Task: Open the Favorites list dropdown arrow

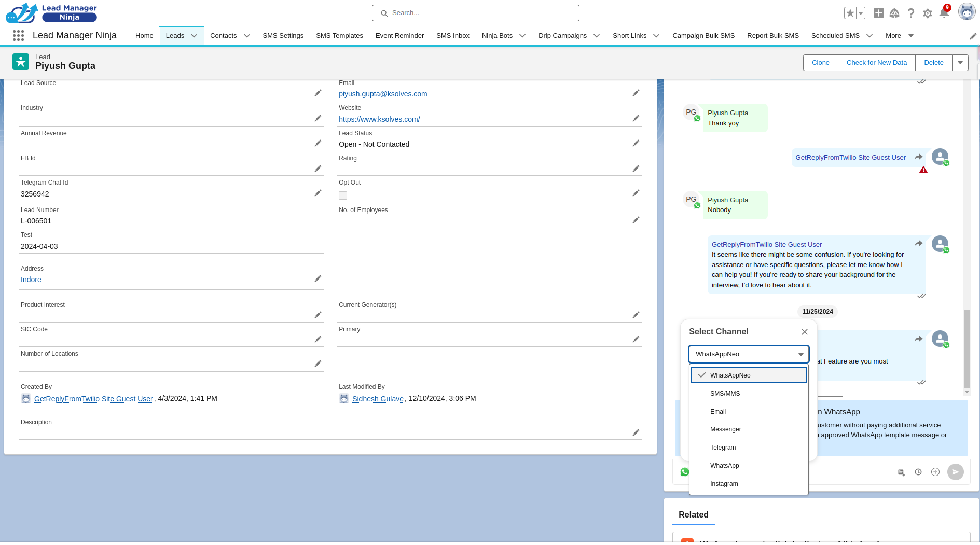Action: point(861,13)
